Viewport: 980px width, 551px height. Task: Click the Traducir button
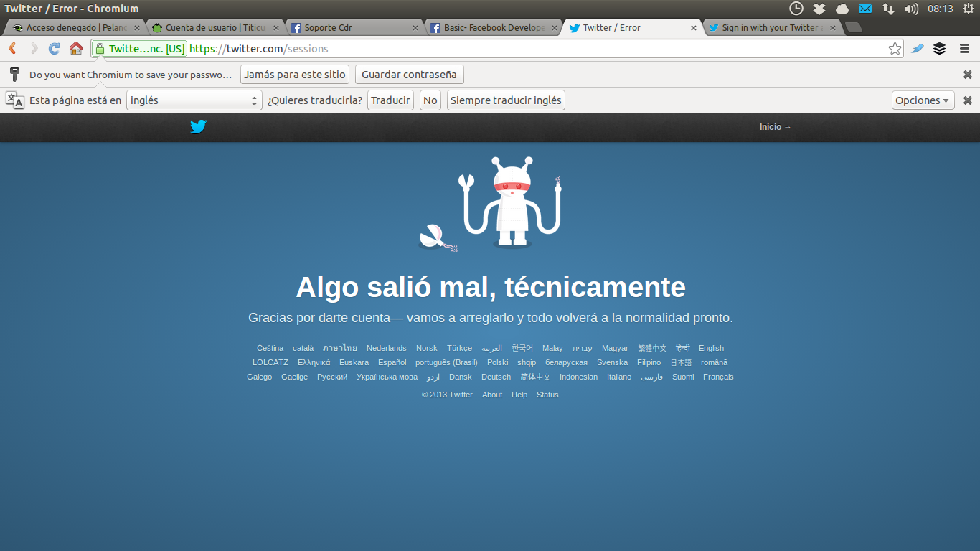click(x=390, y=100)
